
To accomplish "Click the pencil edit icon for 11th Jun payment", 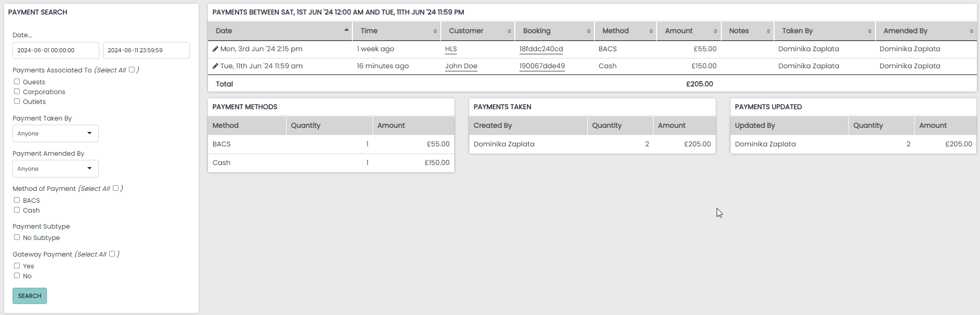I will [215, 66].
